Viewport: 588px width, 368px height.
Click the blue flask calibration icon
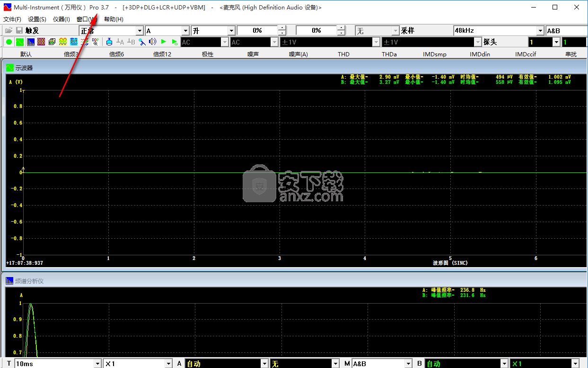[109, 42]
